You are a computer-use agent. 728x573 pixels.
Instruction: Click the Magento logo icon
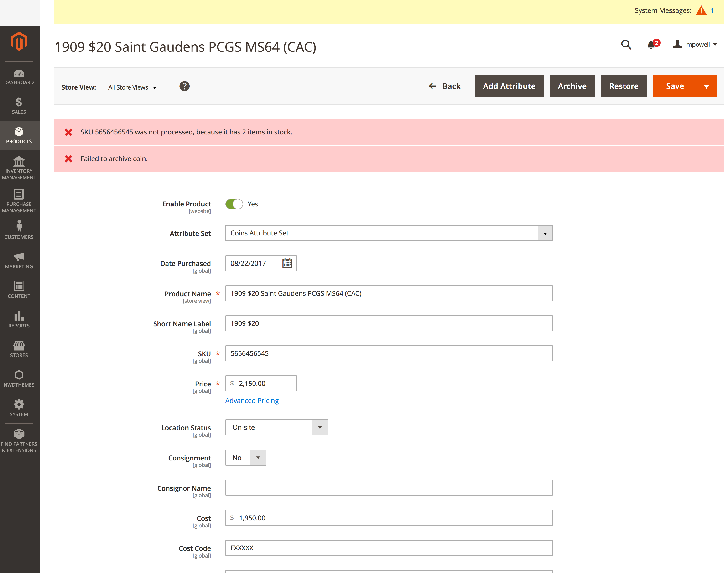19,42
